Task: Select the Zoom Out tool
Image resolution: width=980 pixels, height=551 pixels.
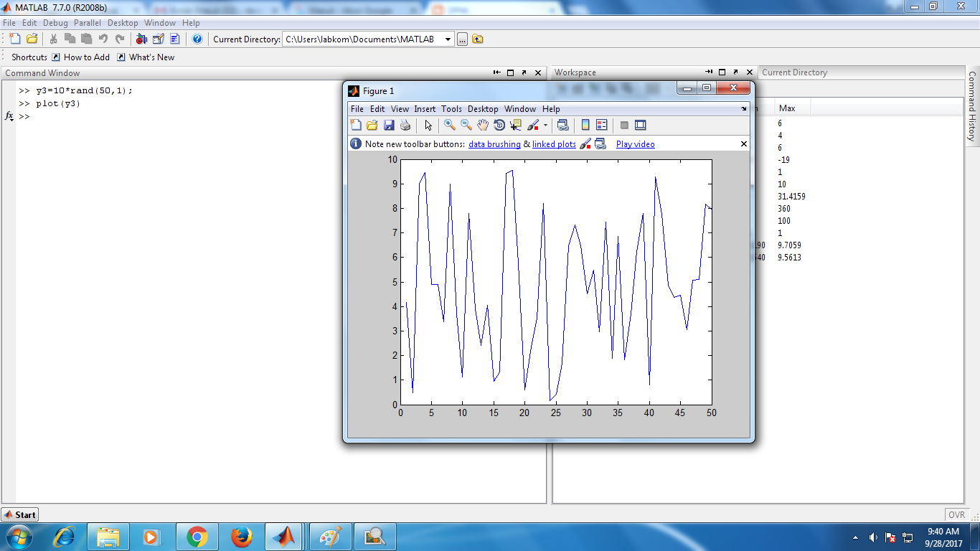Action: (464, 125)
